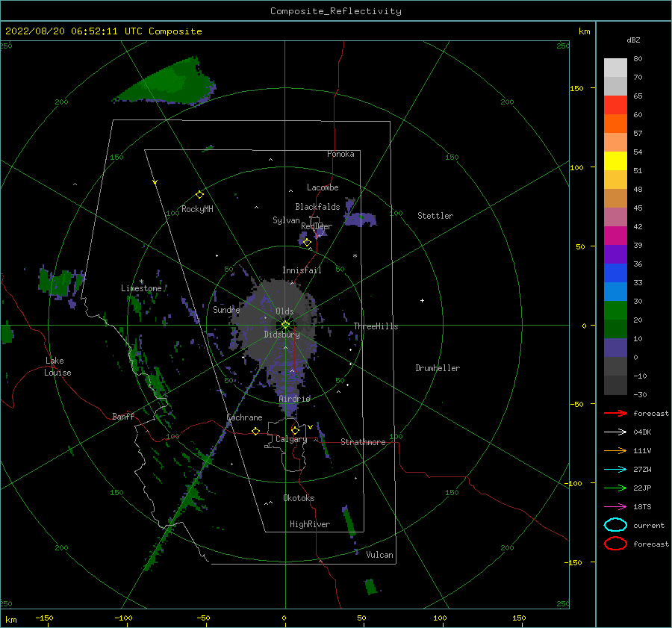Image resolution: width=672 pixels, height=628 pixels.
Task: Click the Olds city label
Action: click(x=284, y=311)
